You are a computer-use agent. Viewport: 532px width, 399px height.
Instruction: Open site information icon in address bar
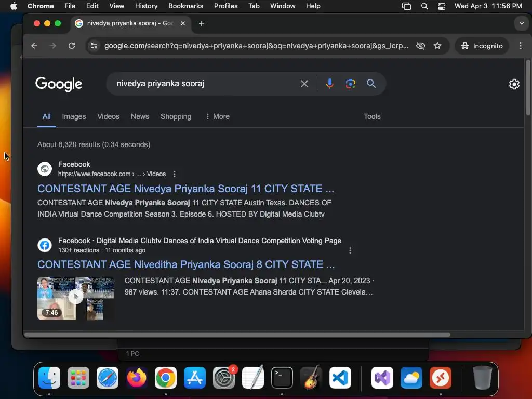click(94, 46)
